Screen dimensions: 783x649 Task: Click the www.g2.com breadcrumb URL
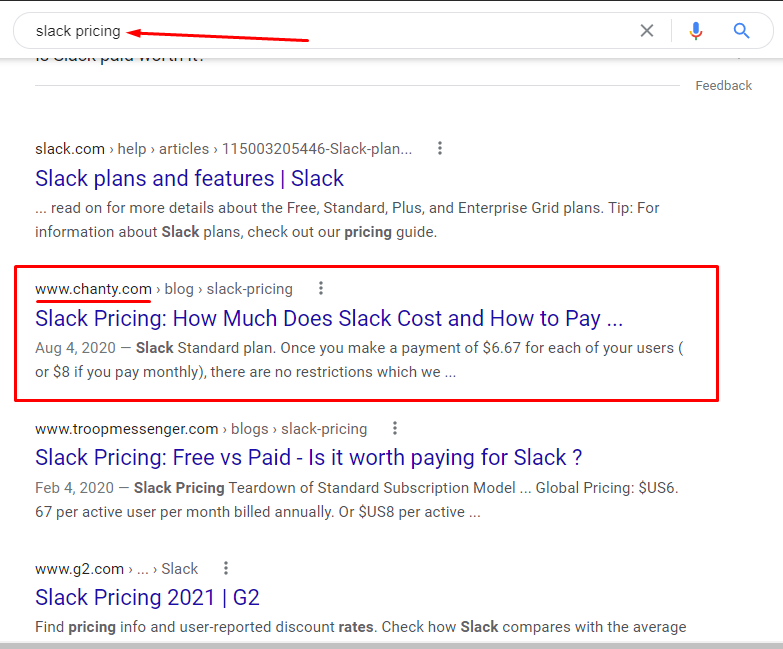click(116, 569)
